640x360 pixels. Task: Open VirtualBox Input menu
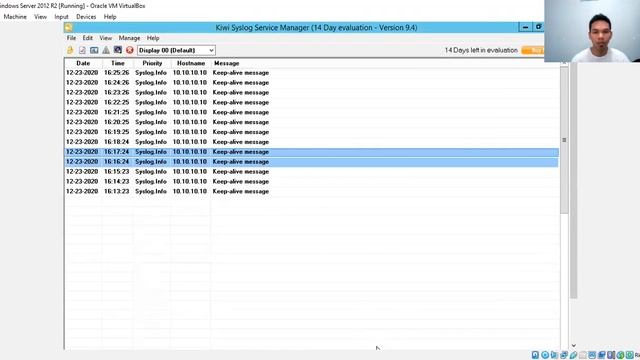(x=61, y=17)
